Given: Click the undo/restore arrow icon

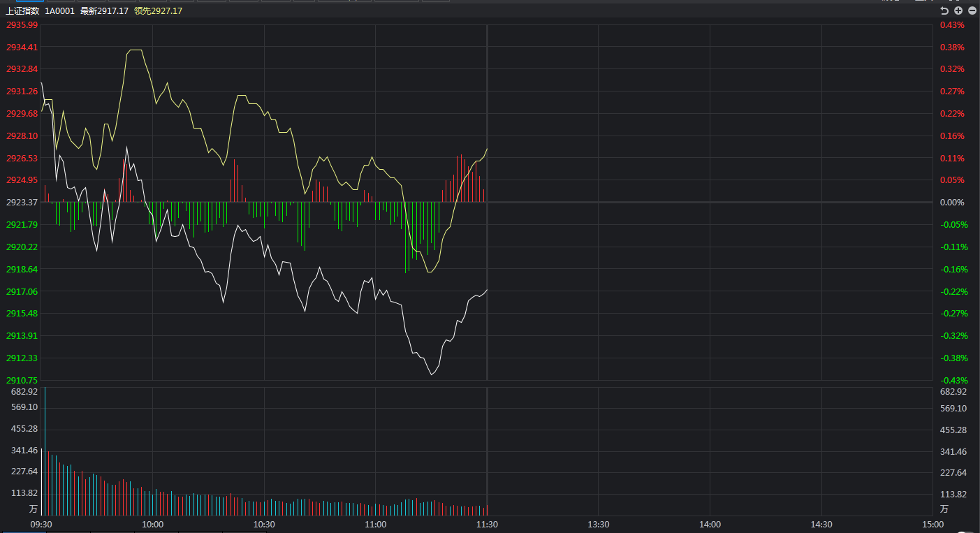Looking at the screenshot, I should coord(944,10).
